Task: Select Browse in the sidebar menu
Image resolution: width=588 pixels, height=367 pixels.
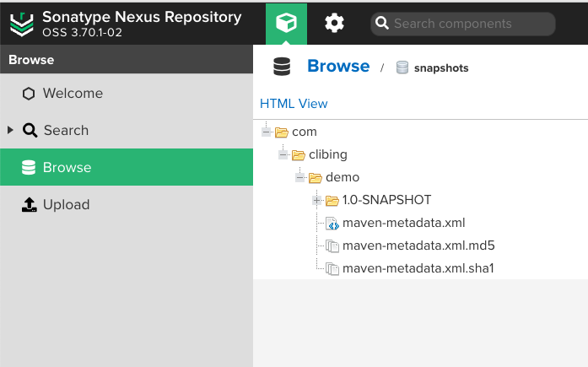Action: (67, 168)
